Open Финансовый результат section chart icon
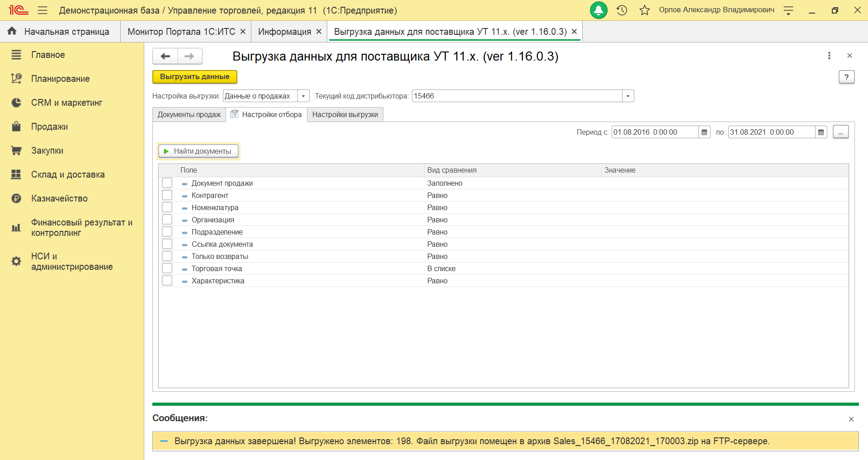868x460 pixels. tap(16, 228)
